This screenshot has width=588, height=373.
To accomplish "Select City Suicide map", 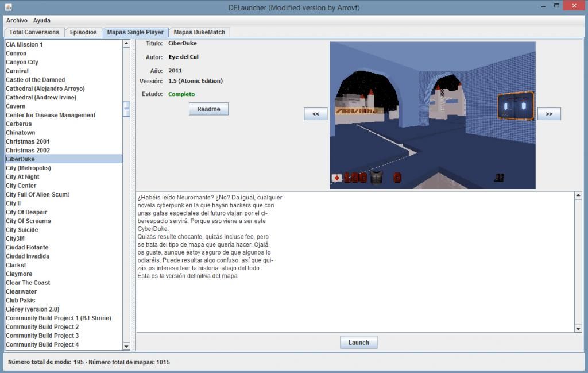I will click(x=64, y=230).
